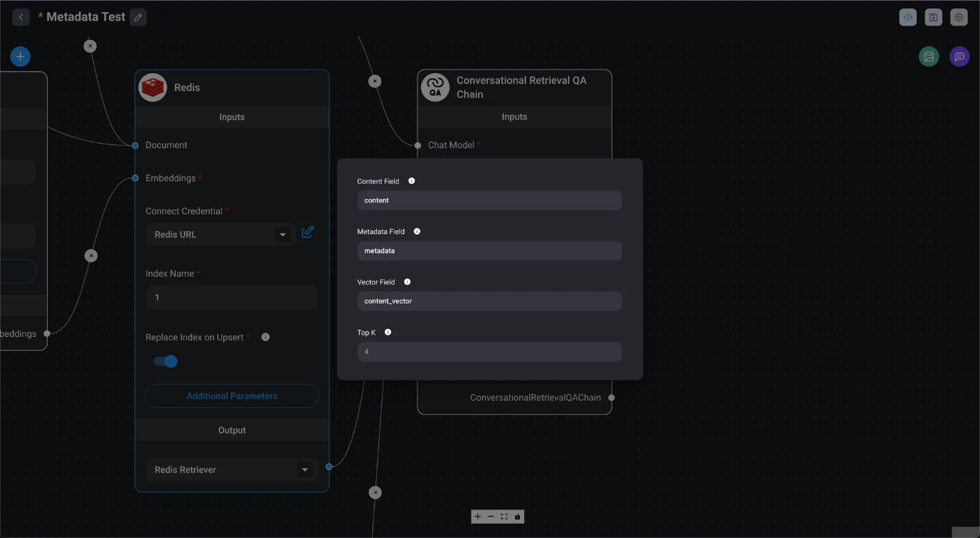Focus the Metadata Field text box
The height and width of the screenshot is (538, 980).
point(489,251)
